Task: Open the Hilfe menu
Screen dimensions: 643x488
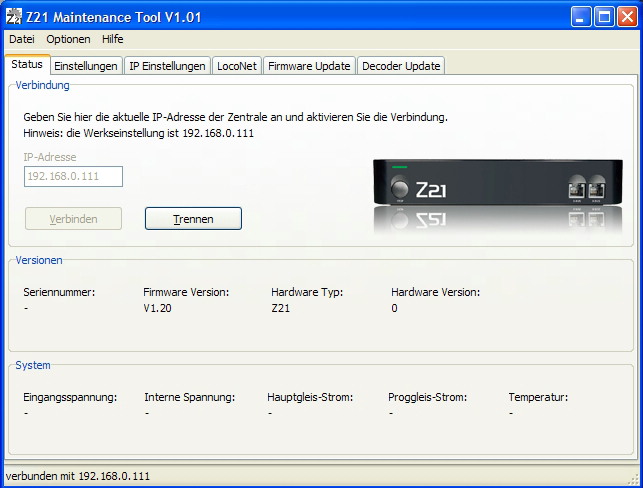Action: pyautogui.click(x=112, y=39)
